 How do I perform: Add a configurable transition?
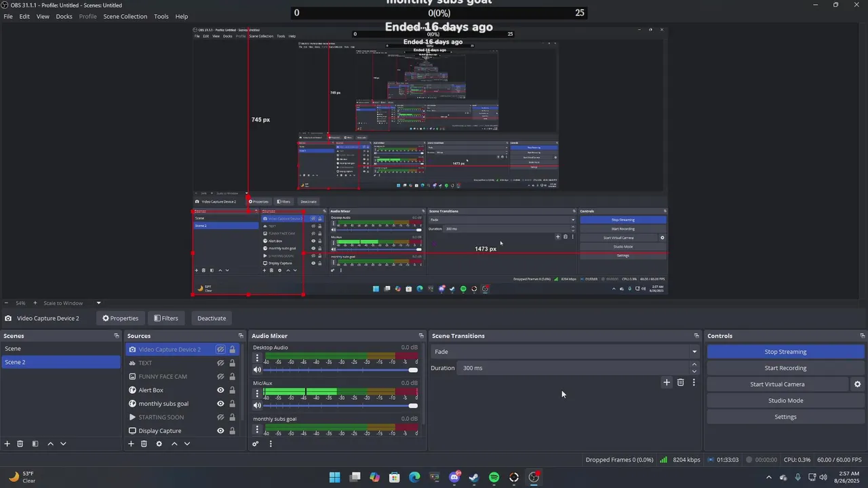click(x=667, y=383)
